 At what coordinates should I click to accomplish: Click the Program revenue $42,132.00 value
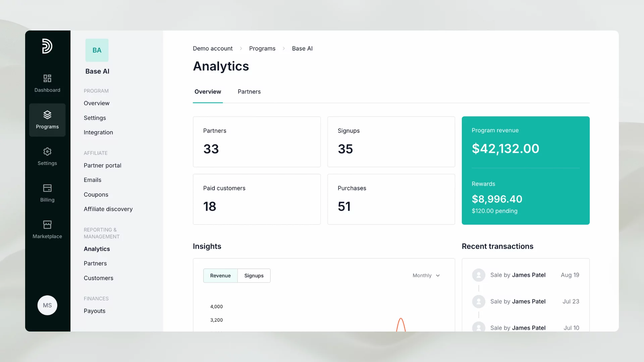pos(505,149)
